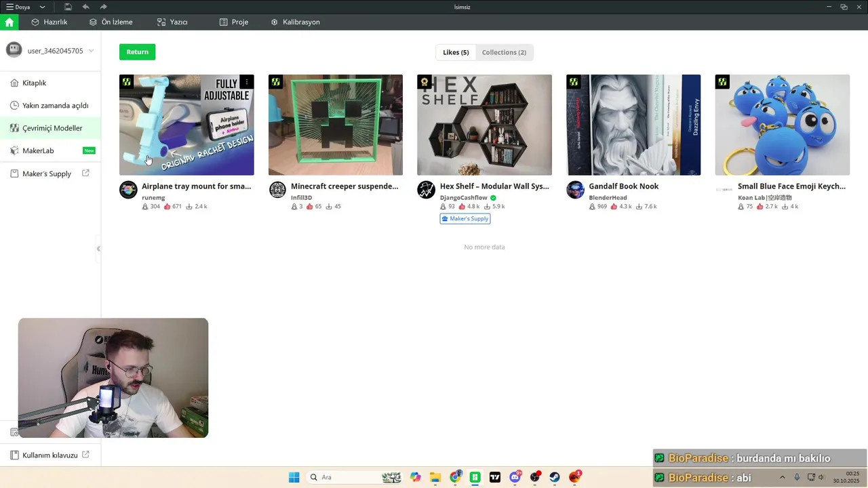Image resolution: width=868 pixels, height=488 pixels.
Task: Open the Home tab icon
Action: (9, 22)
